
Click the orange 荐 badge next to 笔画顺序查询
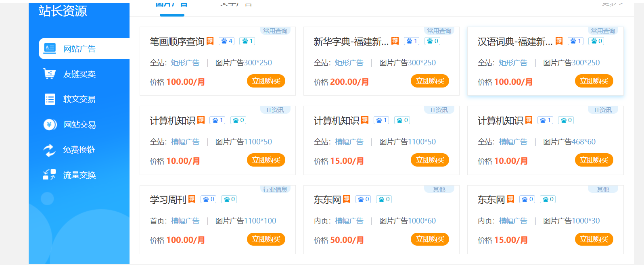click(x=210, y=41)
